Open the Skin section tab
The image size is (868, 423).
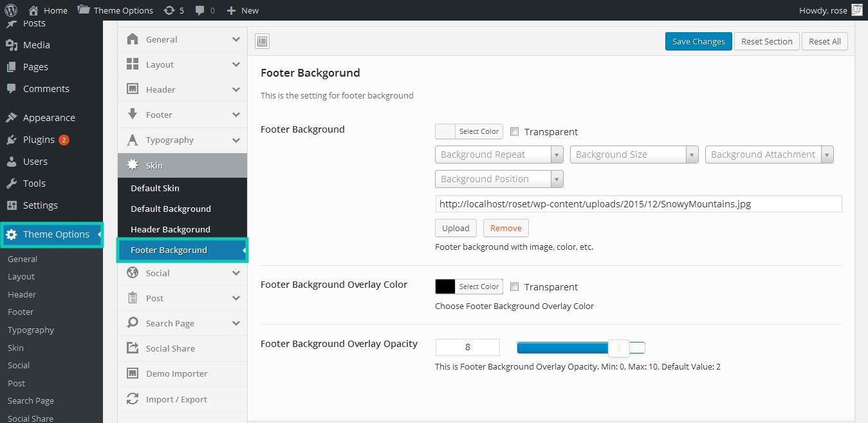pyautogui.click(x=182, y=165)
